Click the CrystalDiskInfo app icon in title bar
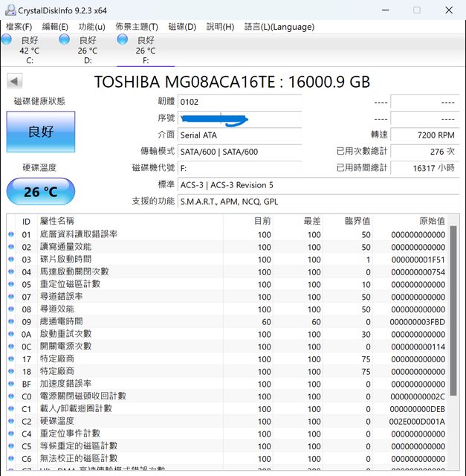Viewport: 466px width, 476px height. point(10,10)
